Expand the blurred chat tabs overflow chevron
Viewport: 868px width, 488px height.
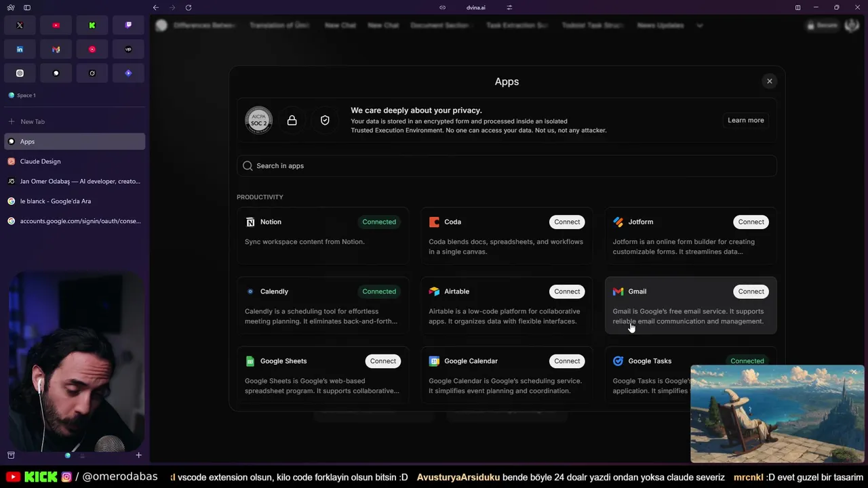click(x=700, y=26)
